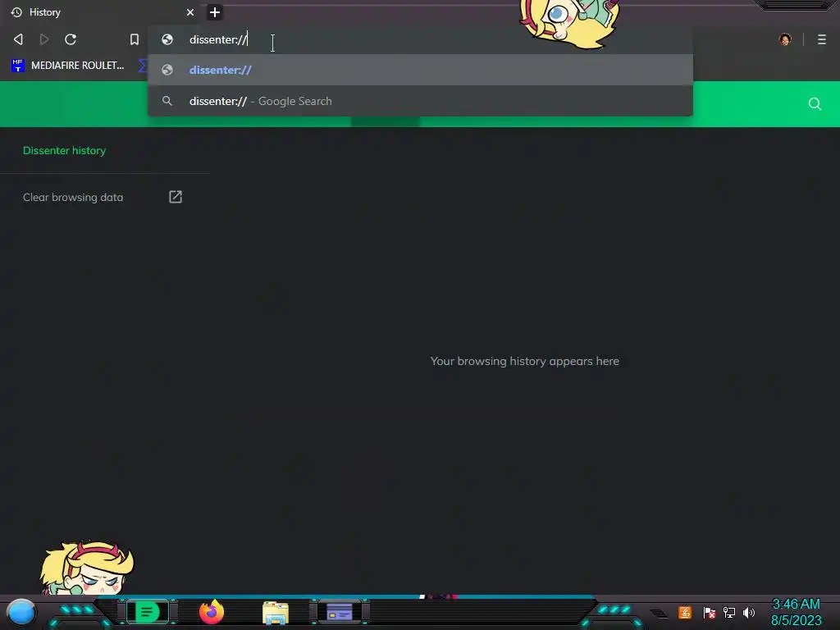
Task: Launch Firefox from the taskbar
Action: (x=212, y=612)
